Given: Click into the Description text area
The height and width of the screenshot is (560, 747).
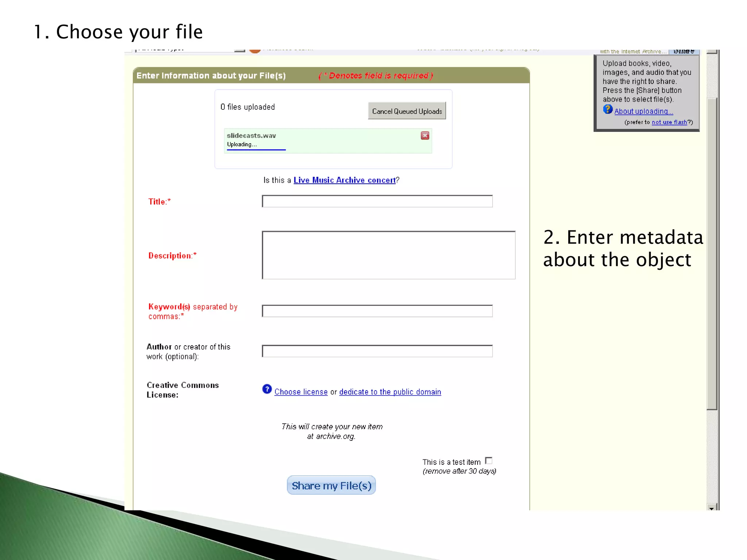Looking at the screenshot, I should [388, 255].
